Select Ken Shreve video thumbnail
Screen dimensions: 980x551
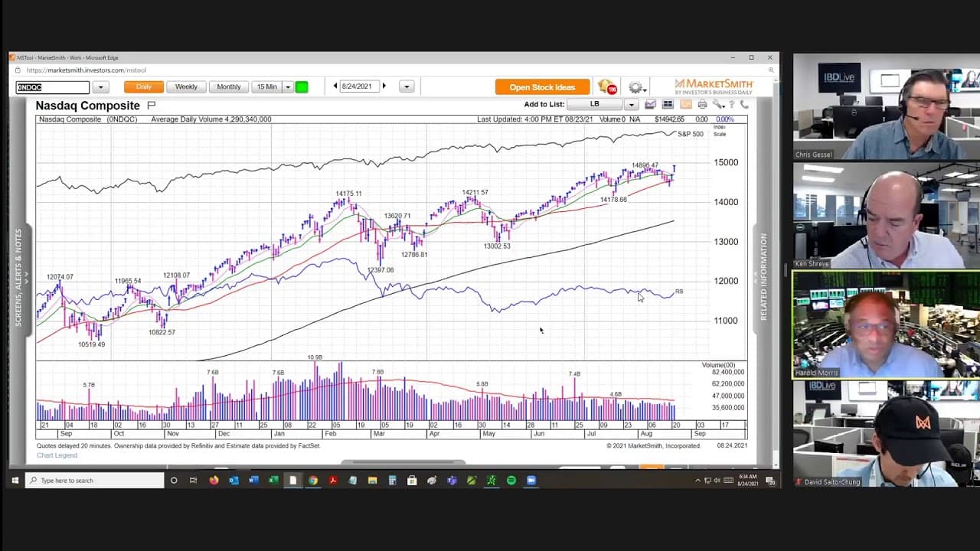887,216
